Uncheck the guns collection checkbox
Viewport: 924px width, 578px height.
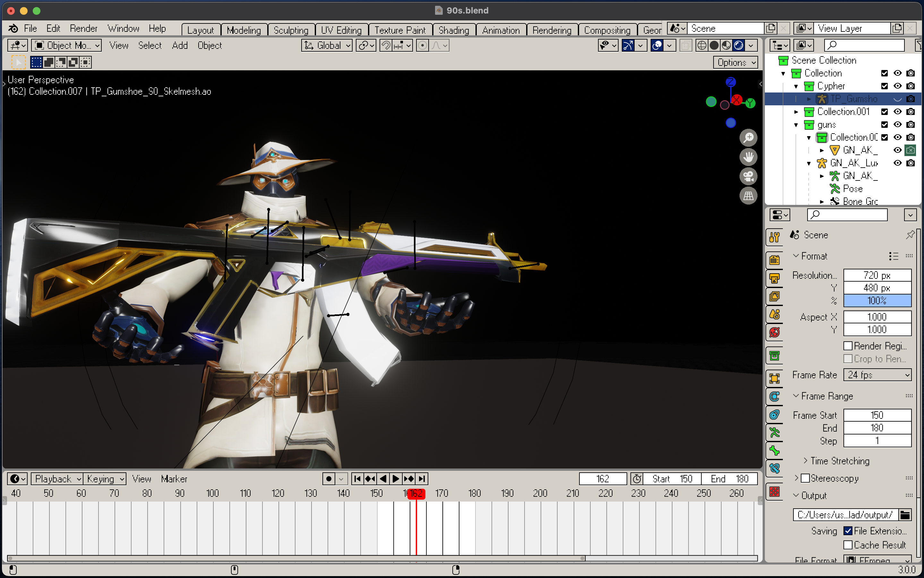click(884, 125)
